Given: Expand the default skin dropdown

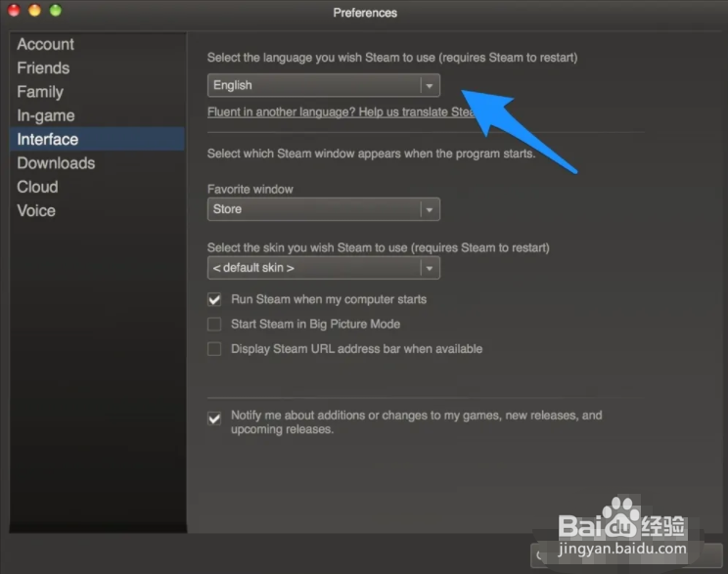Looking at the screenshot, I should [x=323, y=268].
